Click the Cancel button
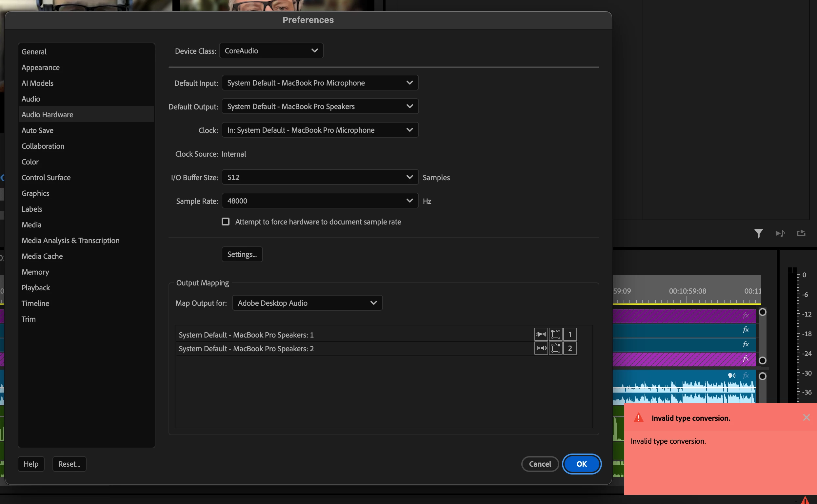The image size is (817, 504). point(540,464)
